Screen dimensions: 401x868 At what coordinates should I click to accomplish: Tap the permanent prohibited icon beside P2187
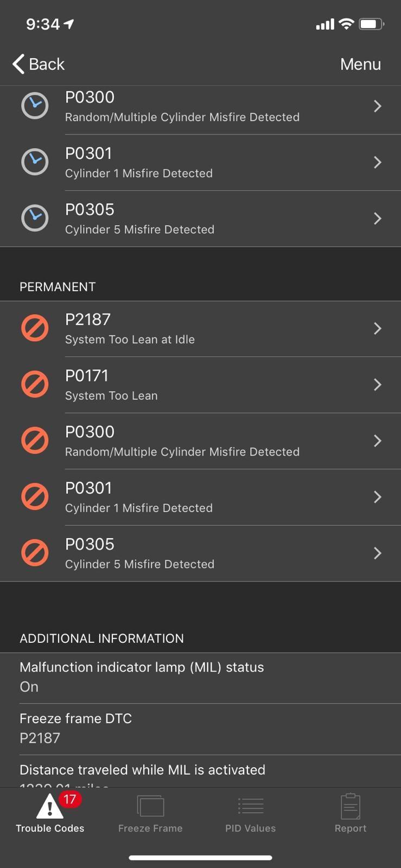pyautogui.click(x=35, y=328)
